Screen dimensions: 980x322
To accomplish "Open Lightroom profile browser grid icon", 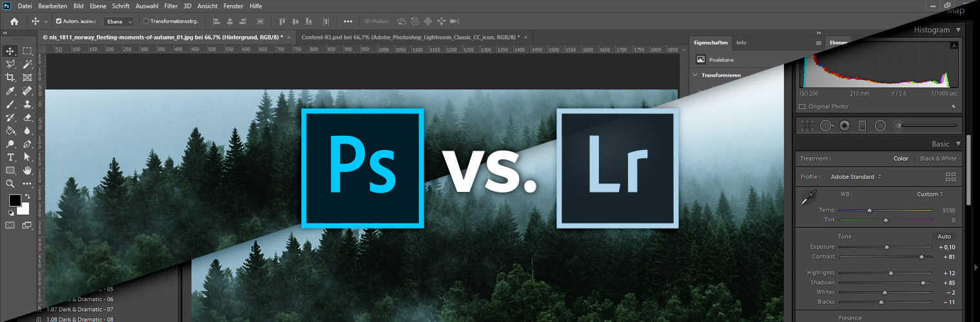I will (950, 176).
